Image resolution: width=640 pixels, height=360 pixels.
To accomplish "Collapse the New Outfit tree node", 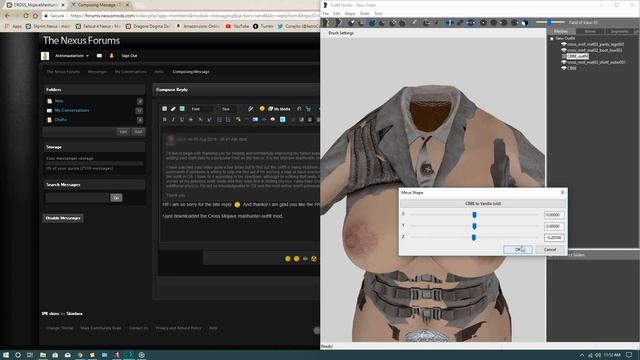I will click(552, 38).
